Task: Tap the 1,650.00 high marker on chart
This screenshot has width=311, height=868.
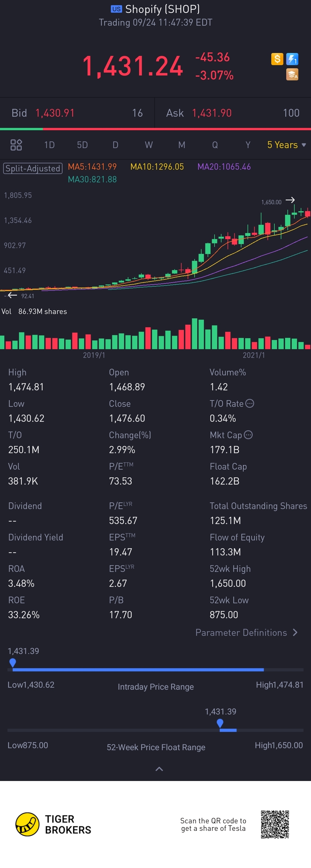Action: [271, 202]
